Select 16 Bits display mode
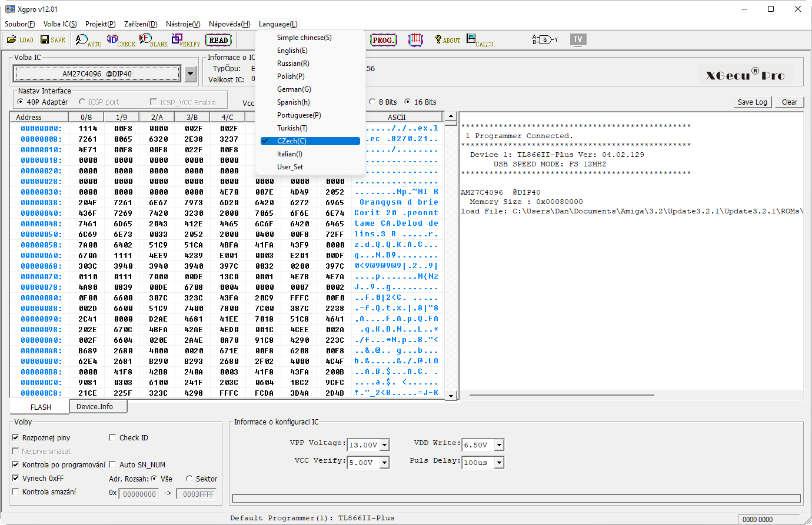Viewport: 812px width, 525px height. click(420, 102)
